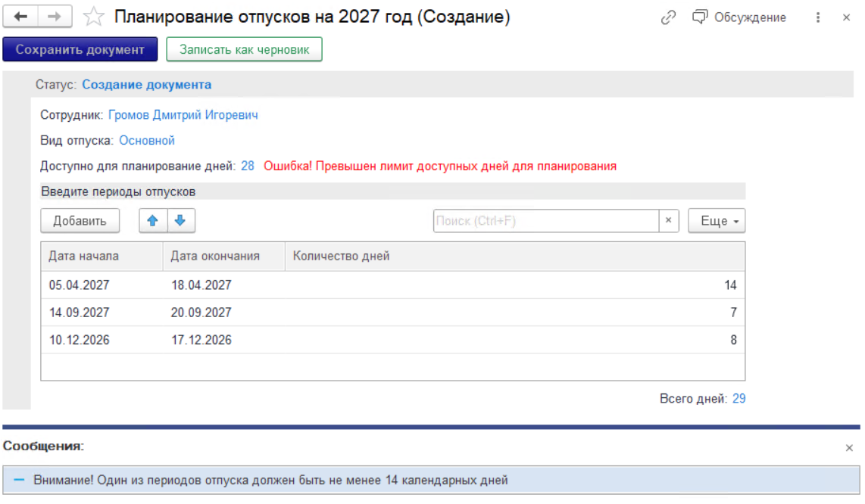Image resolution: width=865 pixels, height=504 pixels.
Task: Open the three-dot more options menu
Action: pos(818,17)
